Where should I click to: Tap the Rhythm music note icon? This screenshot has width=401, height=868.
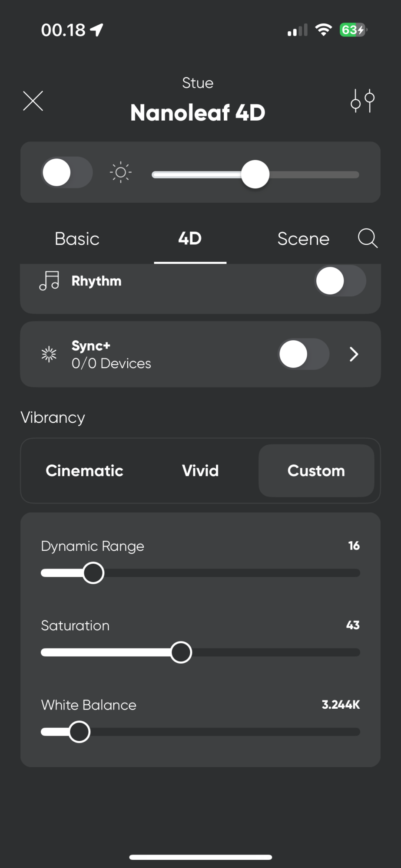click(x=49, y=281)
